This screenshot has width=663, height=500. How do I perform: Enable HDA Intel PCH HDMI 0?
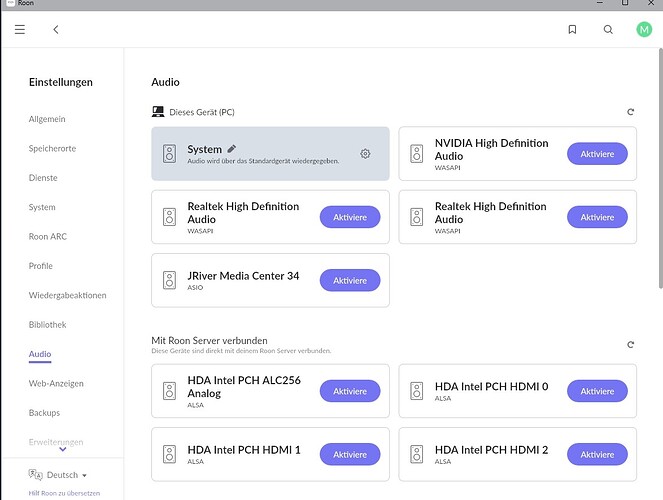tap(597, 391)
